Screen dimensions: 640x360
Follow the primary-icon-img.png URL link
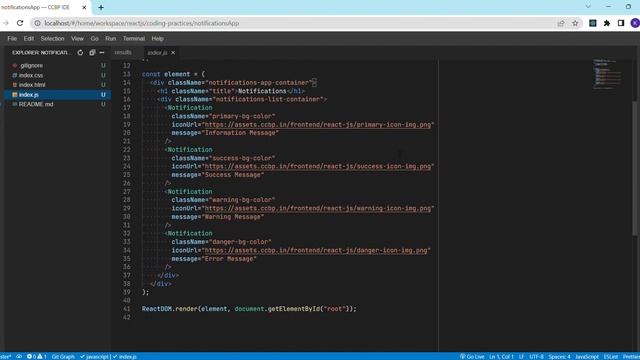pos(318,124)
